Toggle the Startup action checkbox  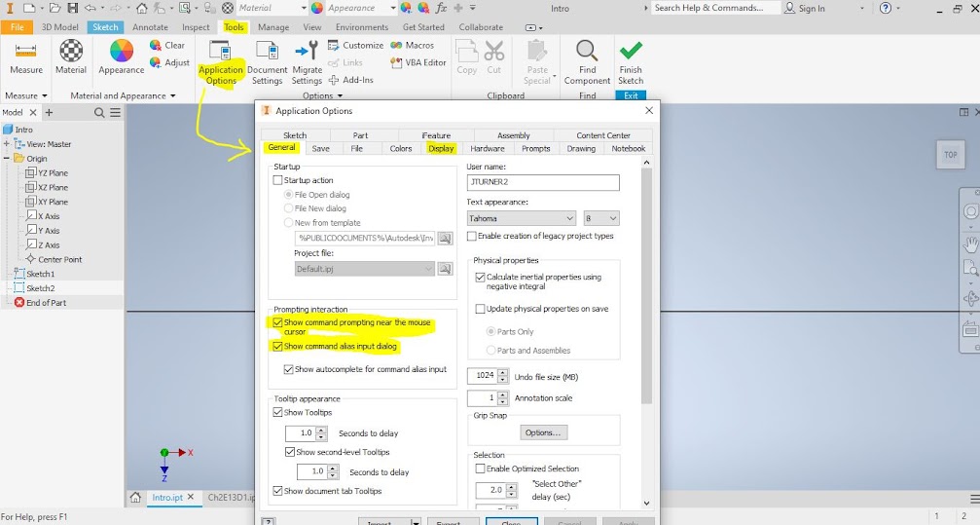click(x=277, y=180)
